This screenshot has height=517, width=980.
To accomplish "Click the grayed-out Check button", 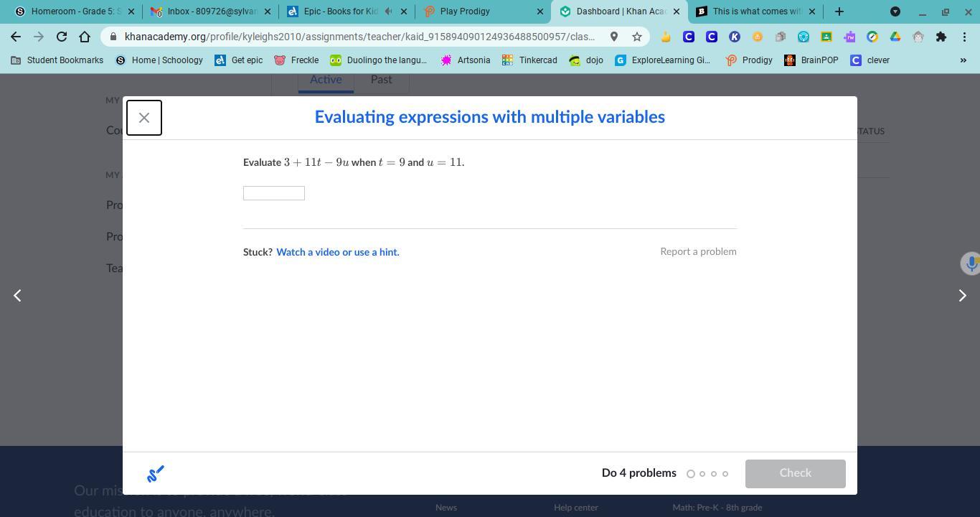I will click(x=795, y=473).
